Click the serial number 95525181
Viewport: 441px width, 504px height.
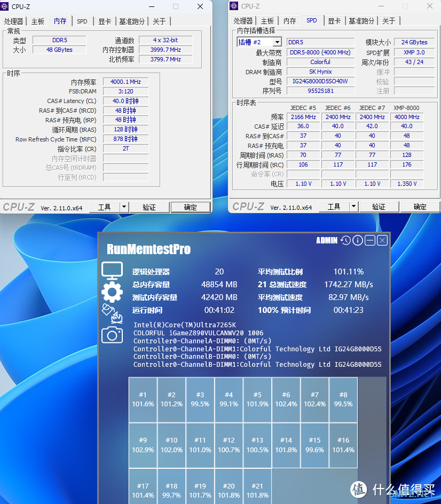coord(320,91)
